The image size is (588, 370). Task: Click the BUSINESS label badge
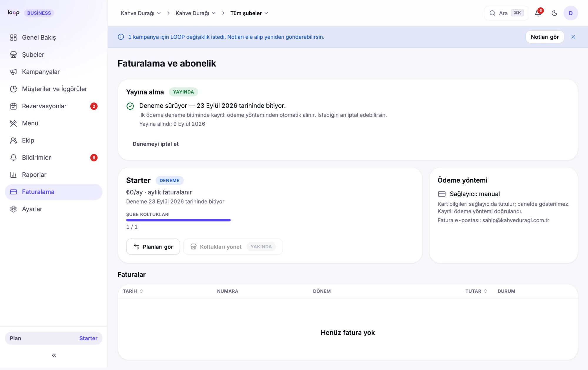(39, 13)
